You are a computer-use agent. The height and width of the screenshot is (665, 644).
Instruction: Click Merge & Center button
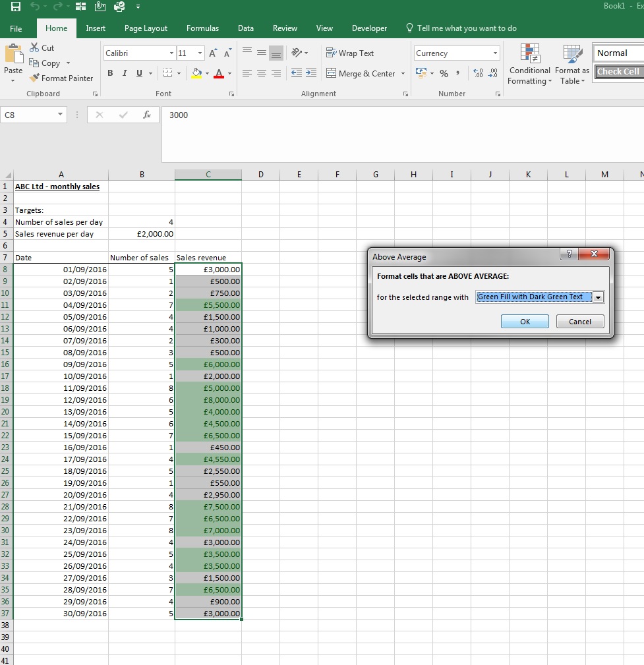361,73
